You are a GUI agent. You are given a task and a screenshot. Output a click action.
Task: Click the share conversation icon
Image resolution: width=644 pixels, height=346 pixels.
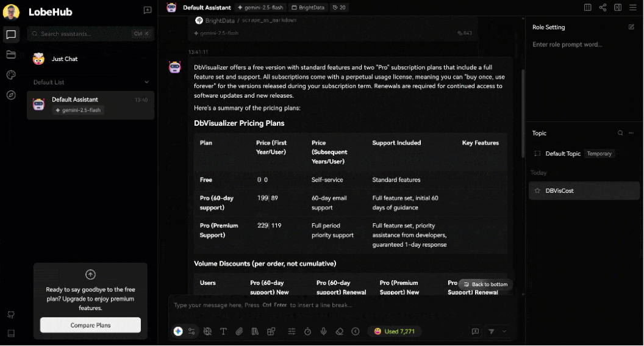(603, 7)
